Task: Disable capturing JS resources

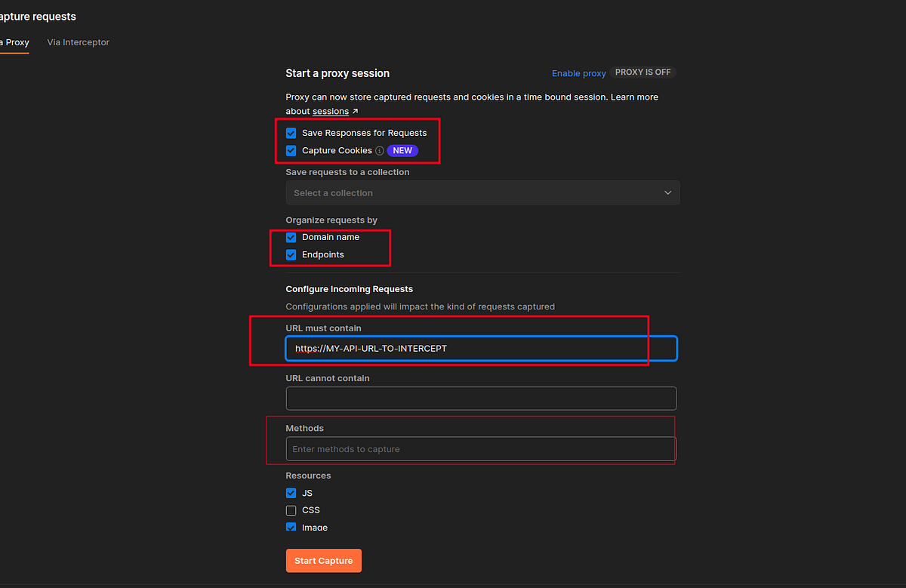Action: click(291, 492)
